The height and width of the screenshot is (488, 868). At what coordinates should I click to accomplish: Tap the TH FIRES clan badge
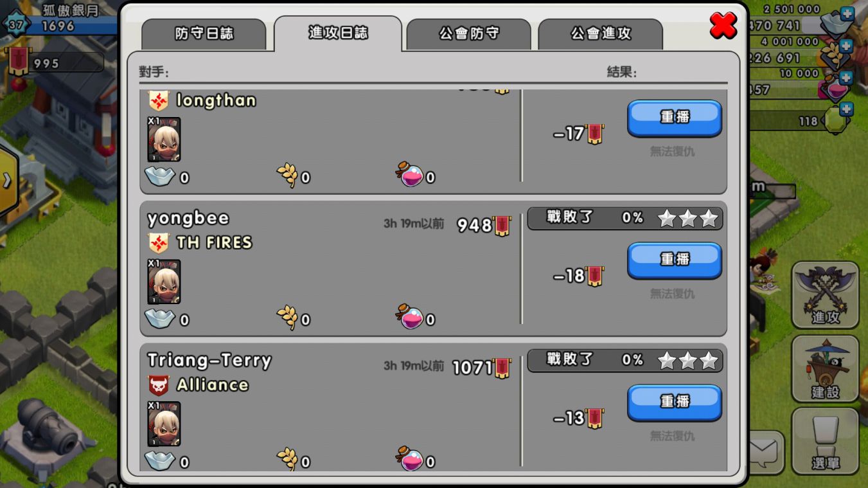159,243
